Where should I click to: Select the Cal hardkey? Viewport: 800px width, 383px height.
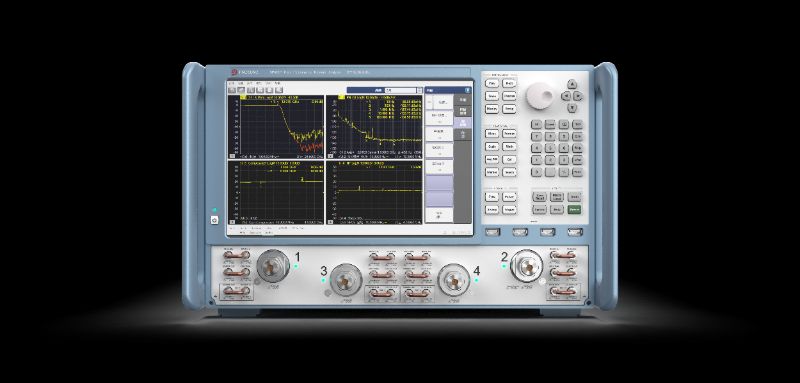pyautogui.click(x=509, y=159)
